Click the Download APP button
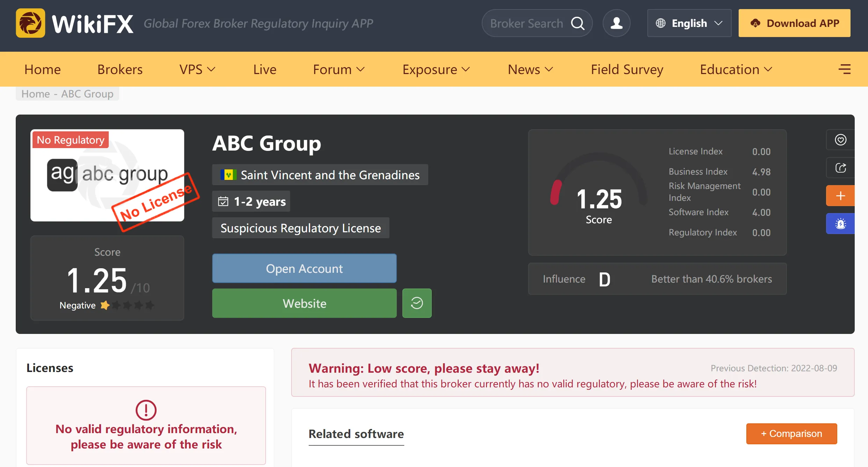Image resolution: width=868 pixels, height=467 pixels. pos(794,23)
